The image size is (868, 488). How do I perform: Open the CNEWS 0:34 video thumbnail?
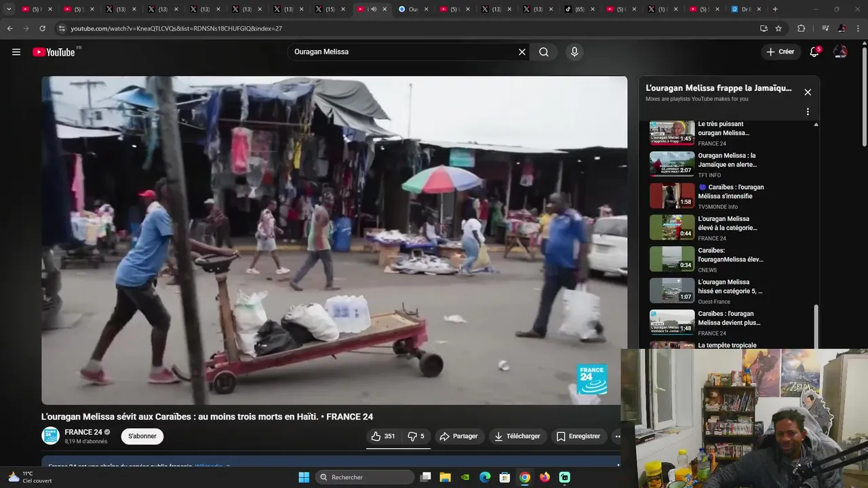tap(672, 259)
